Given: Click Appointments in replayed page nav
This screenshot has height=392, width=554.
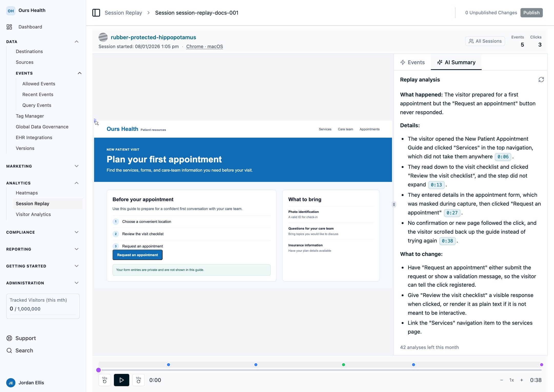Looking at the screenshot, I should [x=369, y=129].
